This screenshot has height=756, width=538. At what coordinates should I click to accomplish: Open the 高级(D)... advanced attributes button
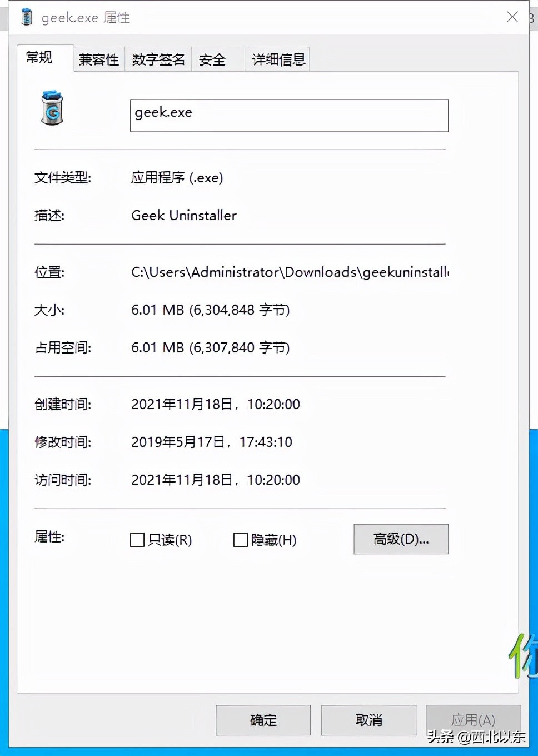401,539
